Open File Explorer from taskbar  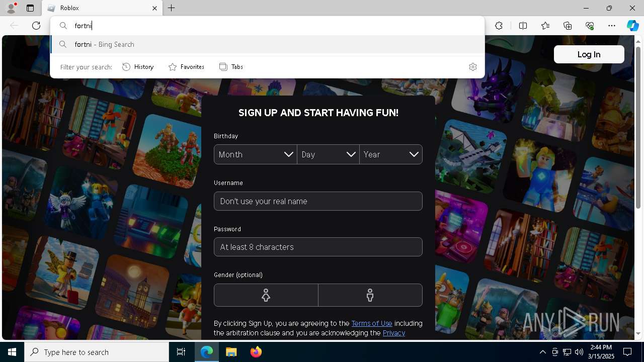coord(231,352)
